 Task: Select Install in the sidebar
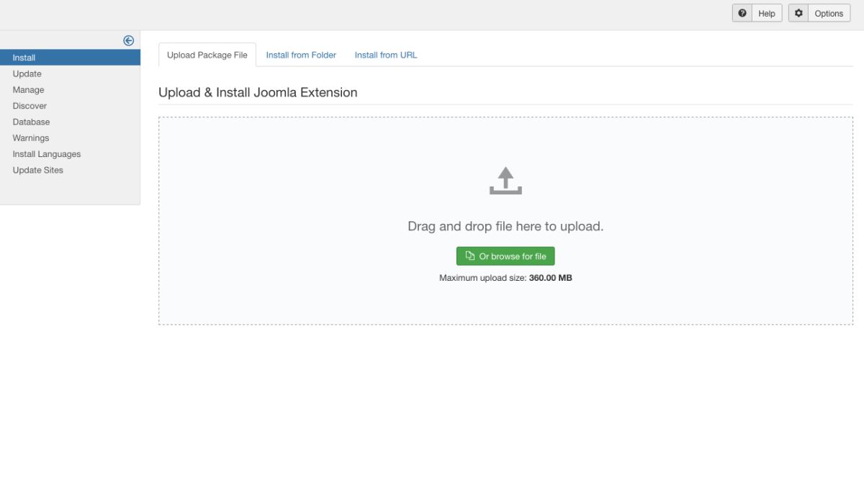pyautogui.click(x=70, y=58)
